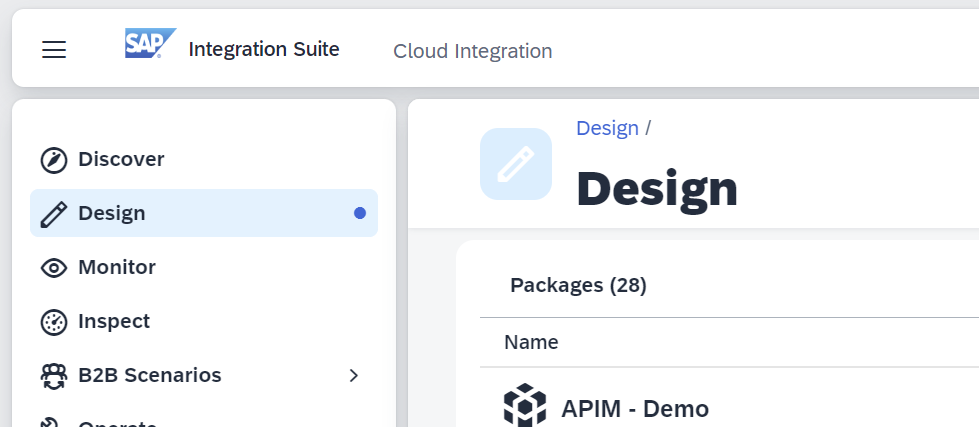Click the blue dot beside Design
Screen dimensions: 979x427
coord(360,213)
